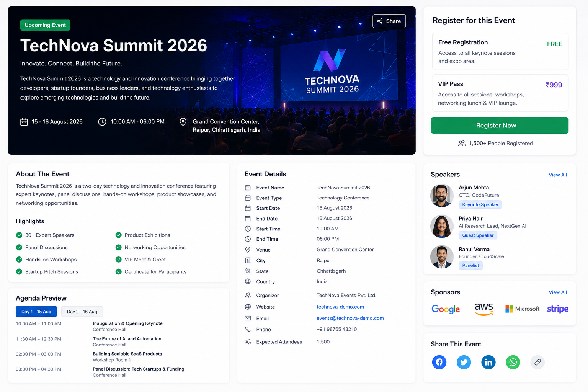
Task: Click the Register Now button
Action: tap(500, 126)
